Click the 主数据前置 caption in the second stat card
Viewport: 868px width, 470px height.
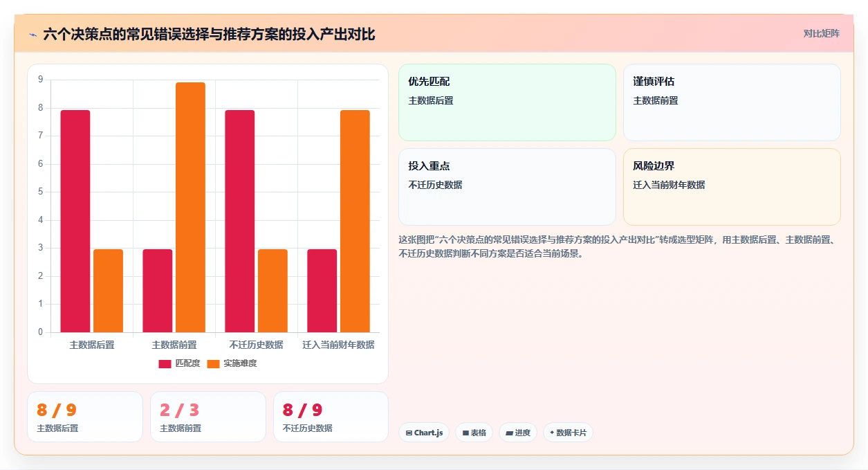(x=181, y=428)
